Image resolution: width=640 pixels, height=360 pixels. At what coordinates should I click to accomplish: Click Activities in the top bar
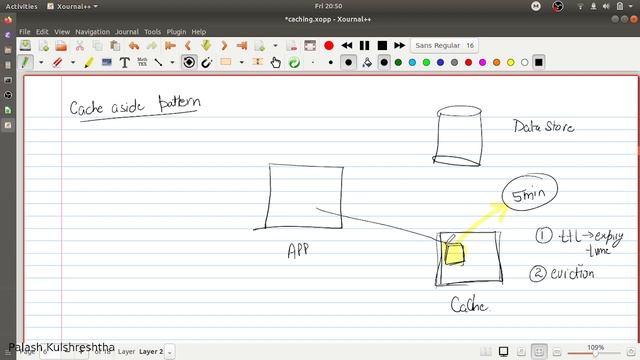point(21,6)
